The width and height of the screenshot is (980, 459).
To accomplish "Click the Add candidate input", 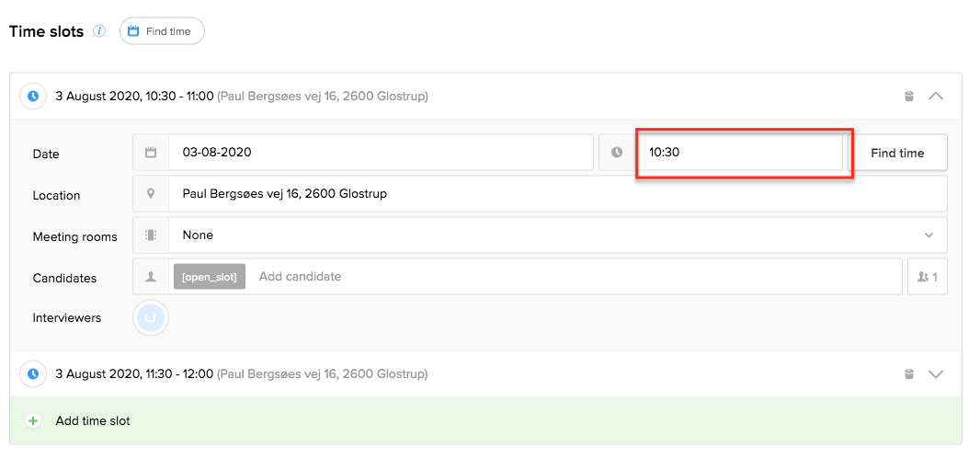I will 575,276.
